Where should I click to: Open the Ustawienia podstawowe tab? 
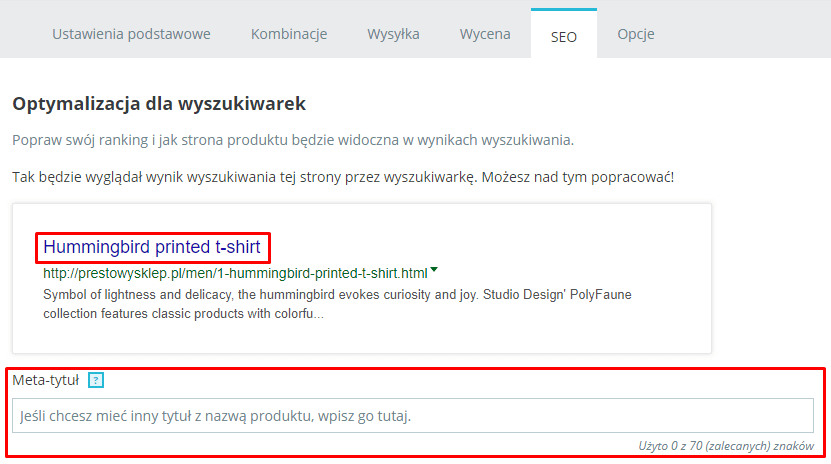tap(131, 34)
